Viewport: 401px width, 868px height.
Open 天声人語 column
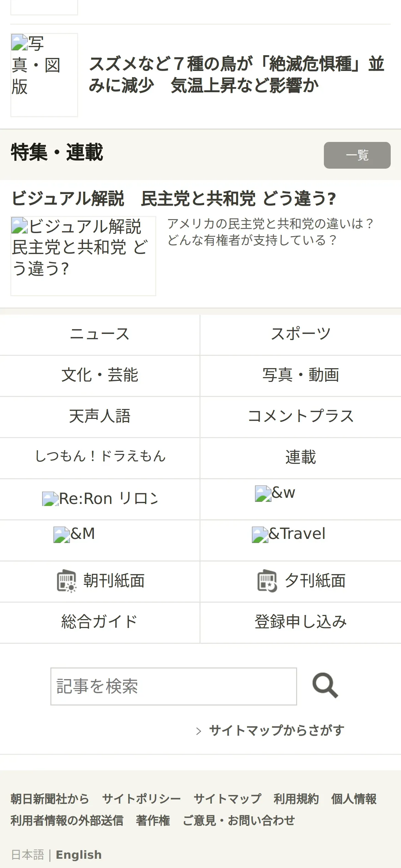coord(100,417)
